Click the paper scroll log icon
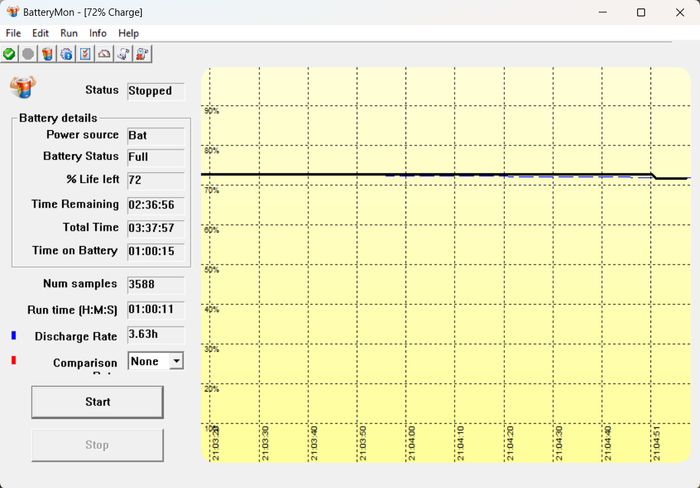 [x=123, y=54]
